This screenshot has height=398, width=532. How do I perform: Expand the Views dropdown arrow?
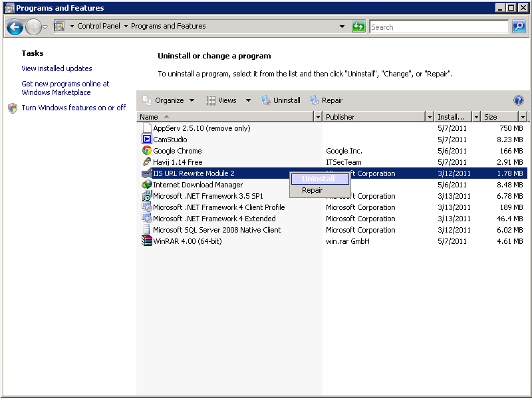pos(248,100)
